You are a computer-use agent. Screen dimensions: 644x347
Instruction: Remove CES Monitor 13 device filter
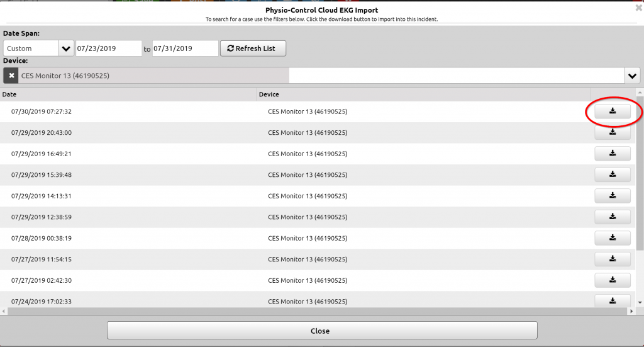(11, 76)
